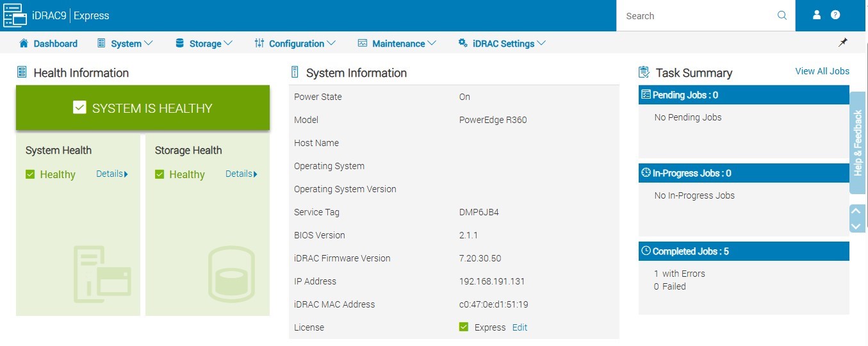Click the search magnifier icon
This screenshot has width=868, height=346.
(782, 15)
